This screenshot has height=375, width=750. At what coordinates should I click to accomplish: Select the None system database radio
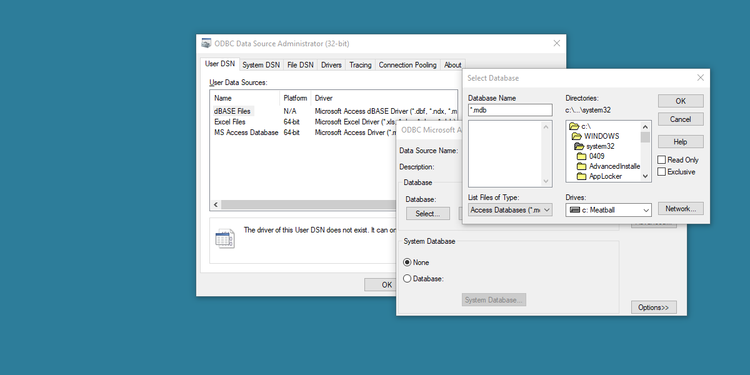tap(407, 262)
